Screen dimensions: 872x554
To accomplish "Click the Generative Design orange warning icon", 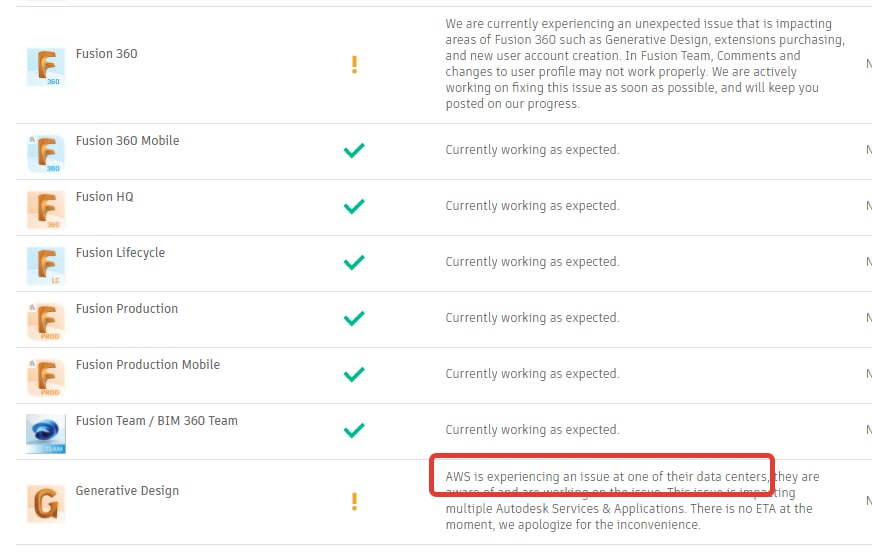I will coord(354,501).
